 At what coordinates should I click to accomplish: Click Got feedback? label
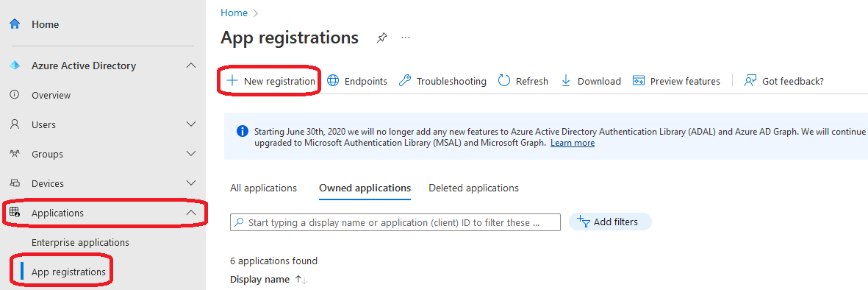click(x=793, y=82)
